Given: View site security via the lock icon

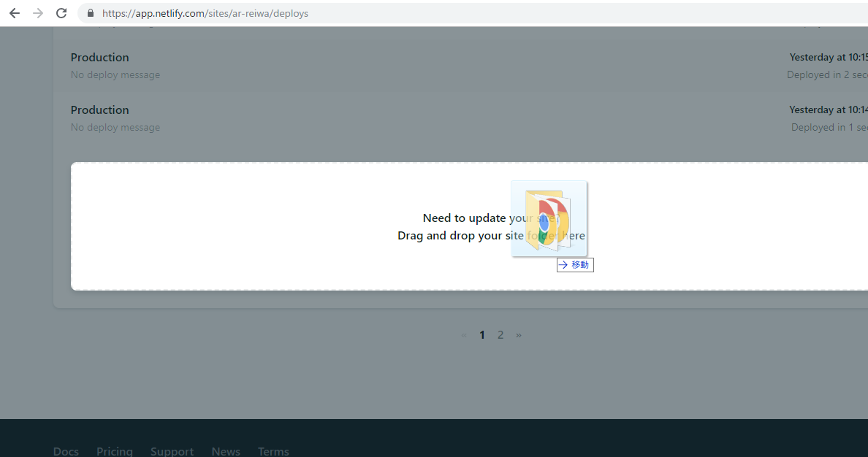Looking at the screenshot, I should point(91,13).
